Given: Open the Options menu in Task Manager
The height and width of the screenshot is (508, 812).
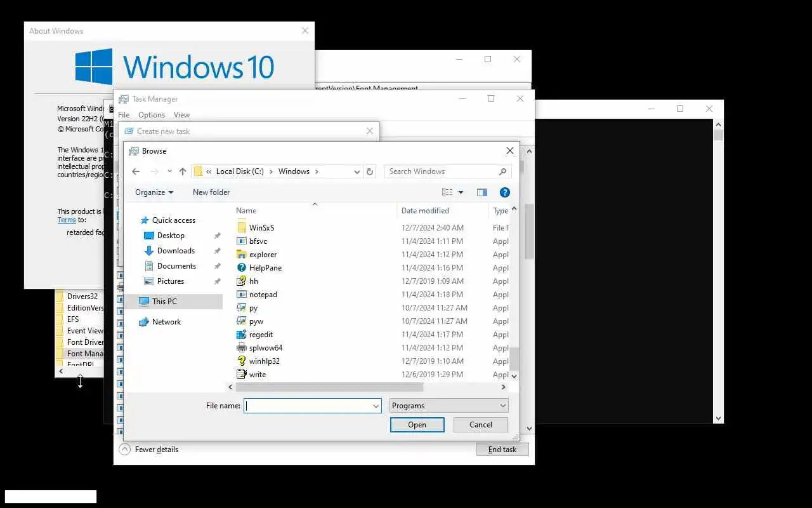Looking at the screenshot, I should click(152, 115).
